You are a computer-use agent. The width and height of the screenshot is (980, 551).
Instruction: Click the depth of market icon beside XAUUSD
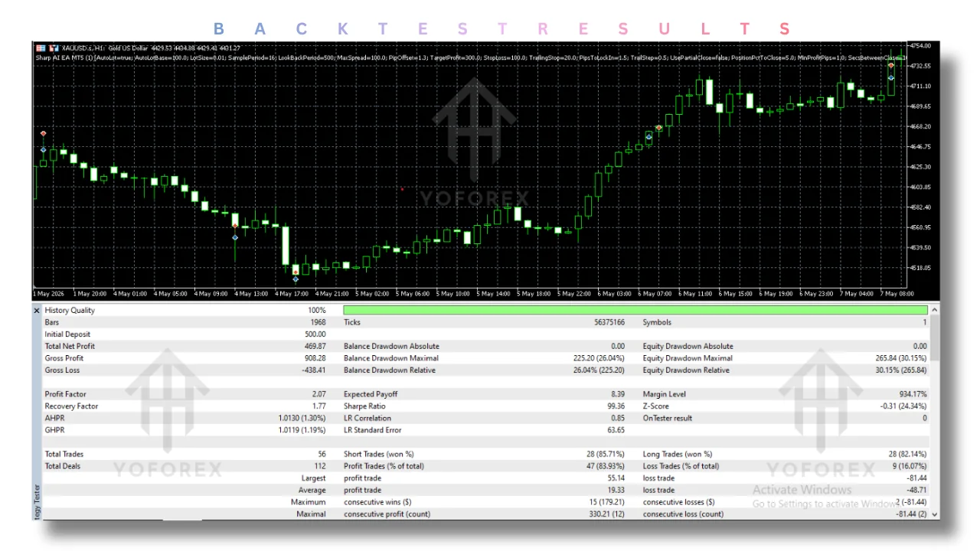[x=54, y=47]
